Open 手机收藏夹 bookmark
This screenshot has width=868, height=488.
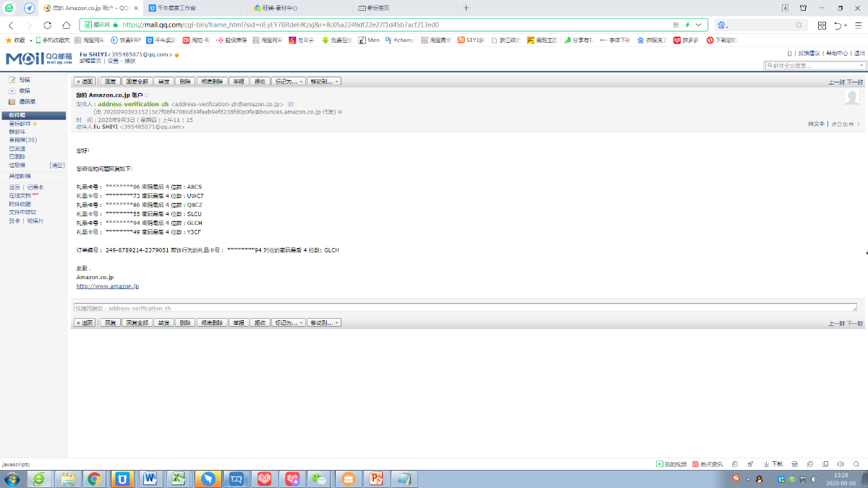(51, 40)
